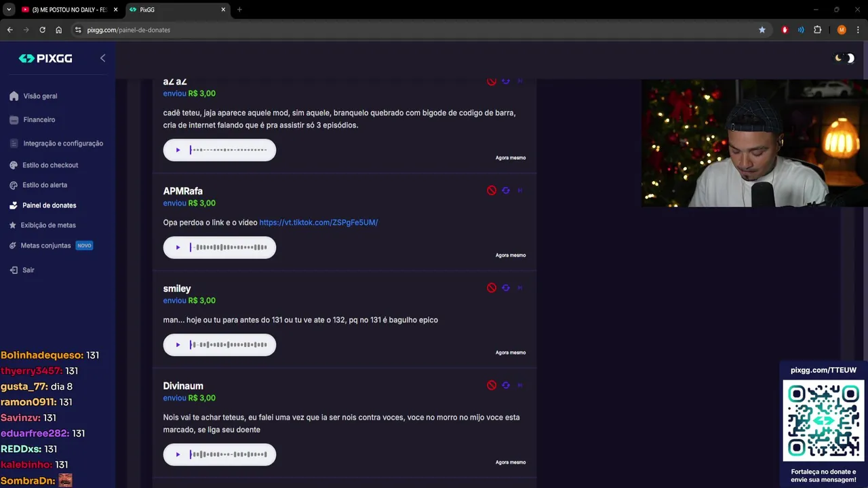This screenshot has width=868, height=488.
Task: Collapse the PixGG sidebar with the chevron
Action: coord(102,58)
